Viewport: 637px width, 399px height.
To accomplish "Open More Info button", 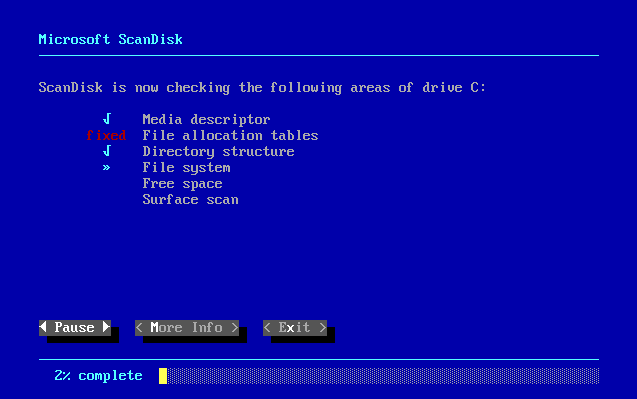I will pyautogui.click(x=187, y=327).
